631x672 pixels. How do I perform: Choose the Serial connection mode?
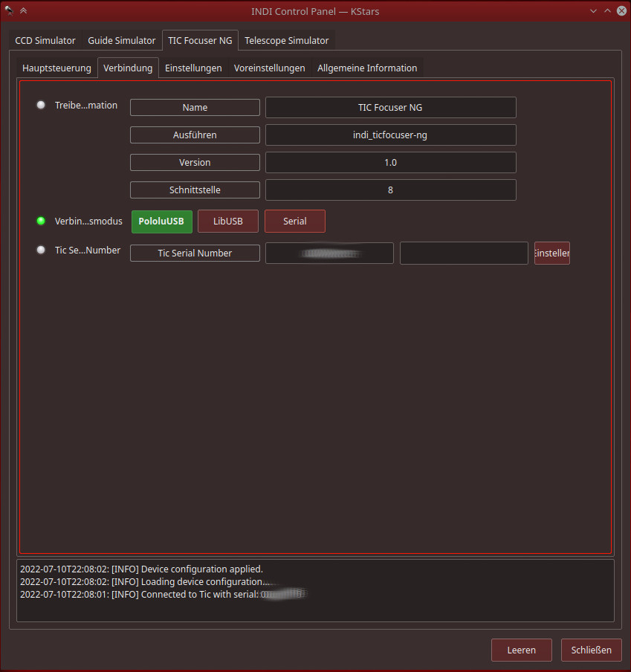pyautogui.click(x=294, y=221)
